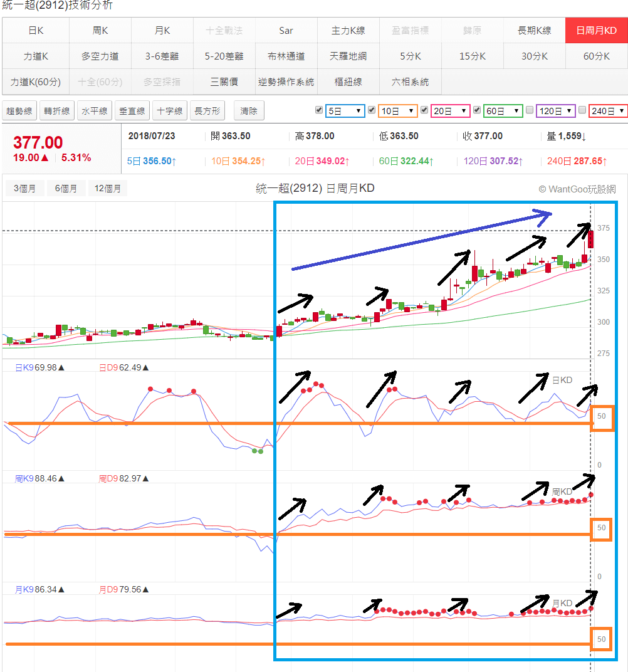The width and height of the screenshot is (628, 672).
Task: Select the 轉折線 turning line tool
Action: (56, 110)
